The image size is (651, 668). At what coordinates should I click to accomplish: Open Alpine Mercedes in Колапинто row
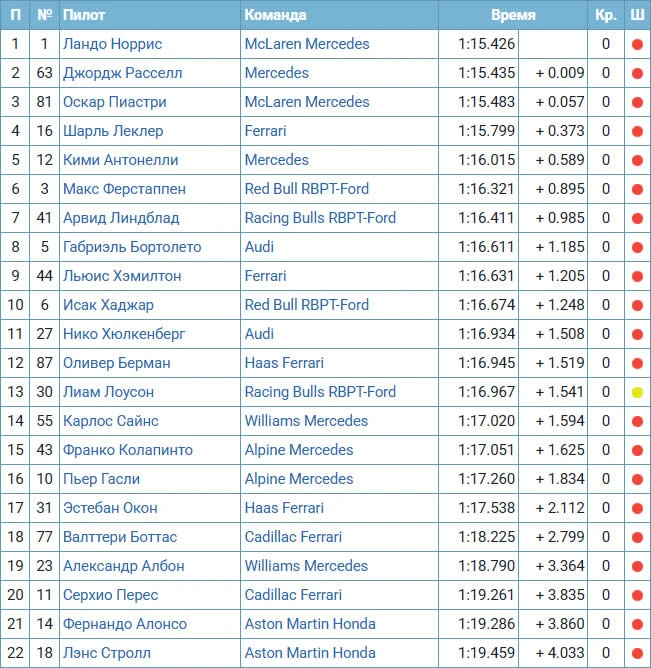pos(299,449)
